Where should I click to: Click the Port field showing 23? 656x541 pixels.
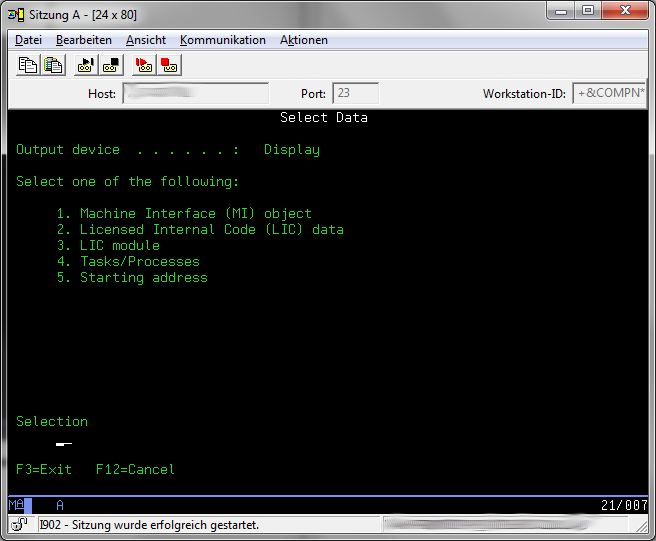355,94
